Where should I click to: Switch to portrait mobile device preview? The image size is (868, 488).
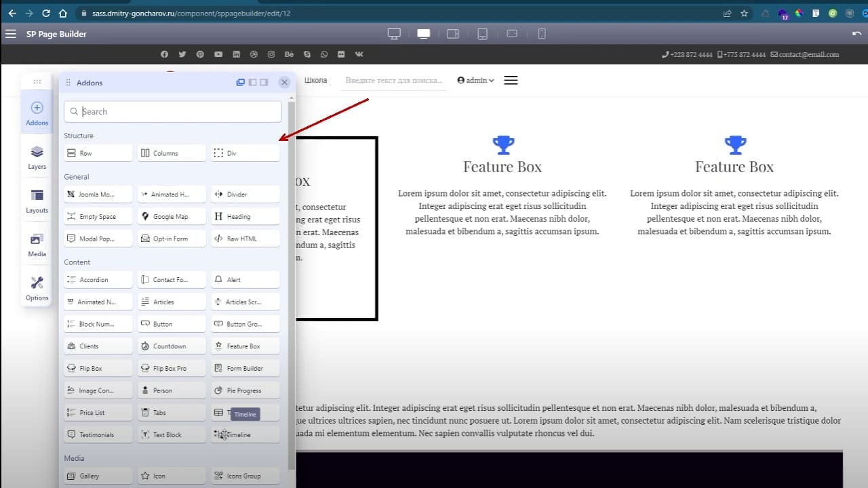[542, 34]
